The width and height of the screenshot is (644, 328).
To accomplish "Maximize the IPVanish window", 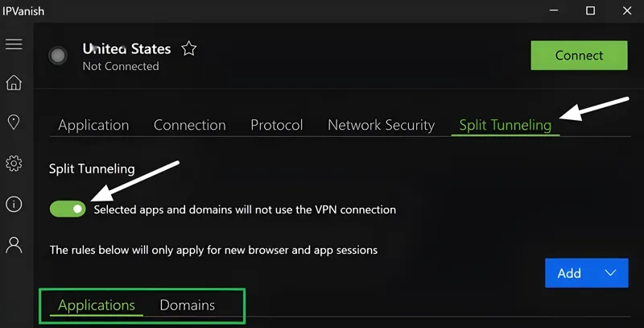I will pyautogui.click(x=590, y=10).
